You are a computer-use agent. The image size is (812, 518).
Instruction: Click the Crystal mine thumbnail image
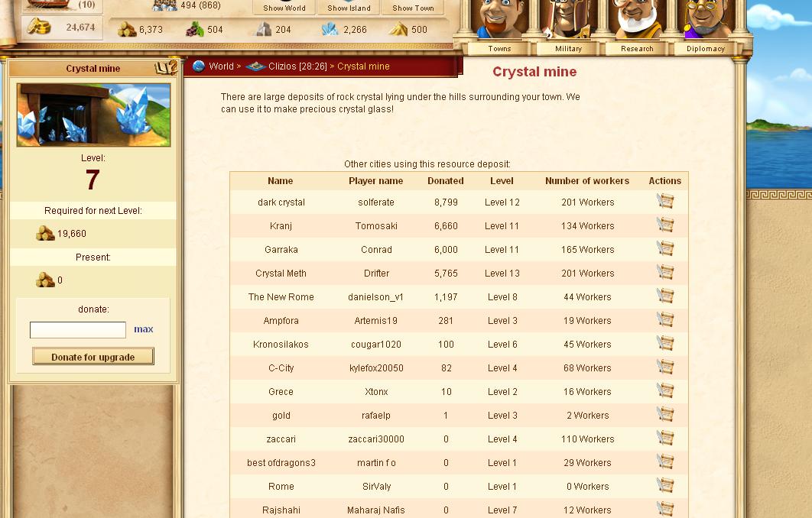click(93, 115)
